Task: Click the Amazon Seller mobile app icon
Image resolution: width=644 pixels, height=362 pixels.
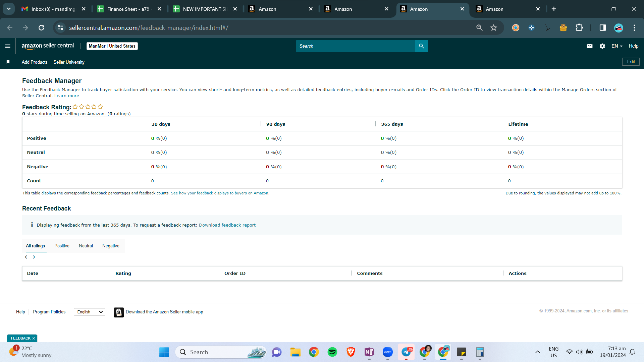Action: tap(119, 312)
